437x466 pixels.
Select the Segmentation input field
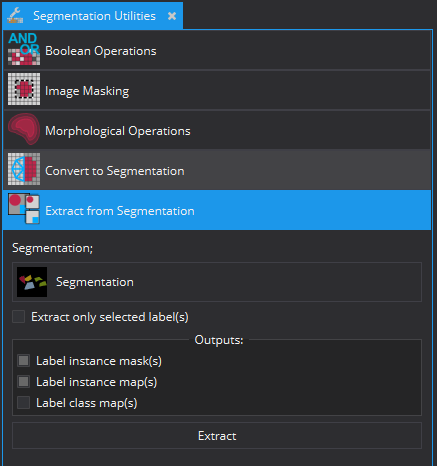[x=217, y=282]
